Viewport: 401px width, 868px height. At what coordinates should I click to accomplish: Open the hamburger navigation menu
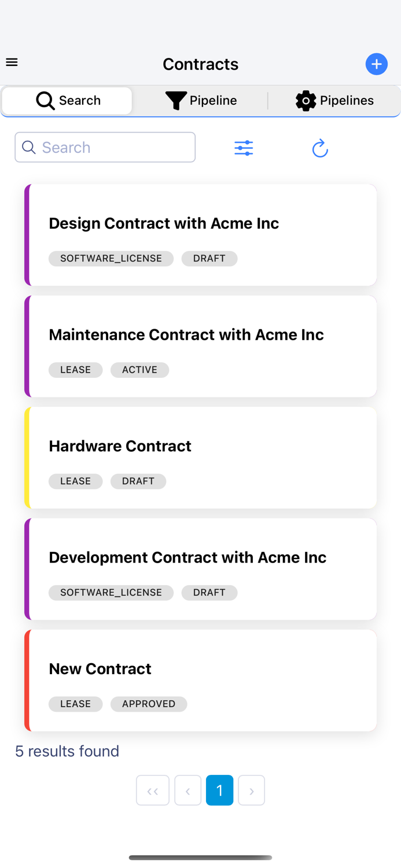pyautogui.click(x=12, y=61)
